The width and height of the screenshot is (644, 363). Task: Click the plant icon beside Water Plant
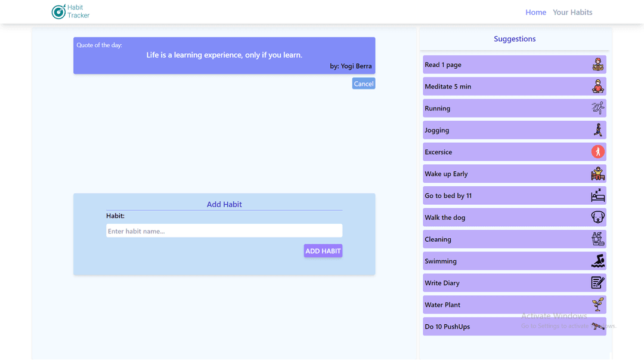point(597,304)
